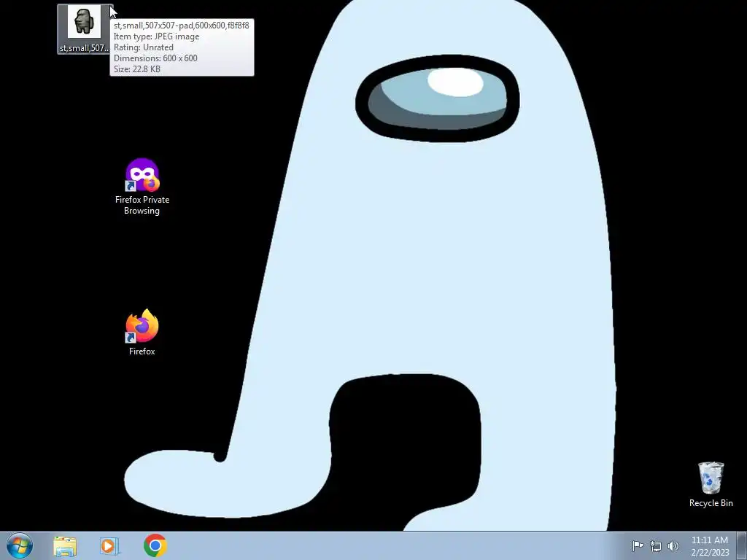Image resolution: width=747 pixels, height=560 pixels.
Task: Open the network status tray icon
Action: tap(656, 546)
